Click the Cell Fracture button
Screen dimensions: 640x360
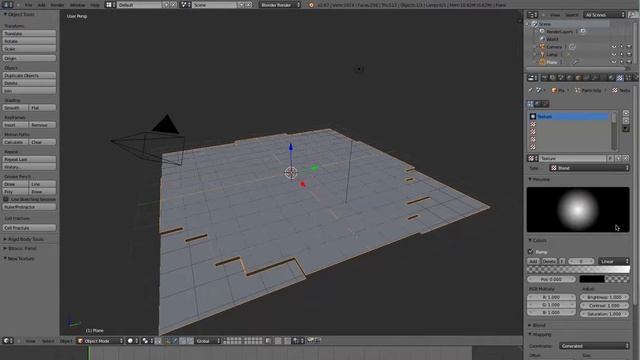click(x=29, y=228)
